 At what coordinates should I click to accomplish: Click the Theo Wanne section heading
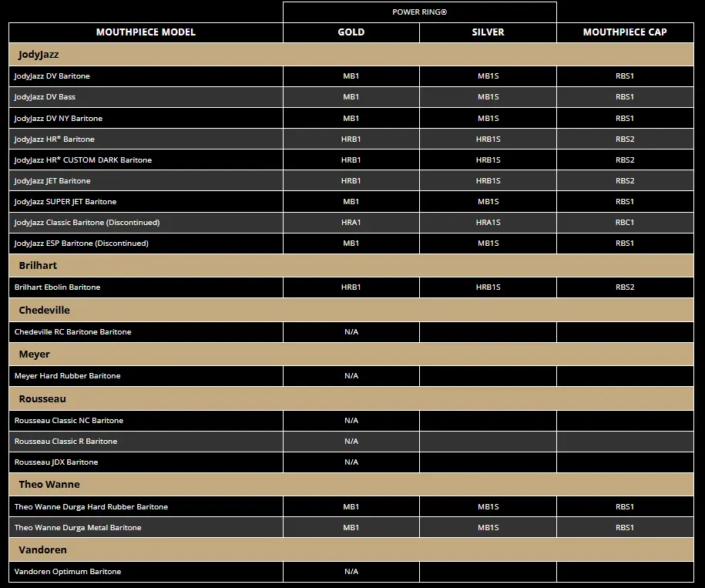pyautogui.click(x=49, y=484)
